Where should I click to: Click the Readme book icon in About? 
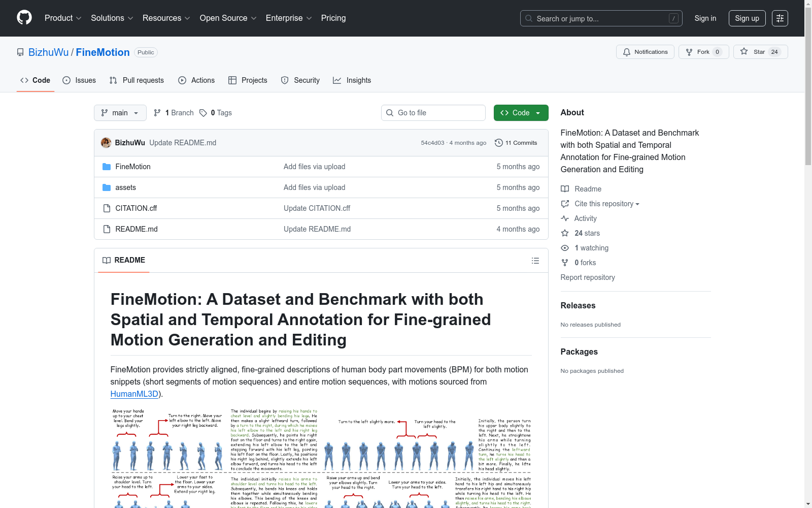click(x=565, y=189)
